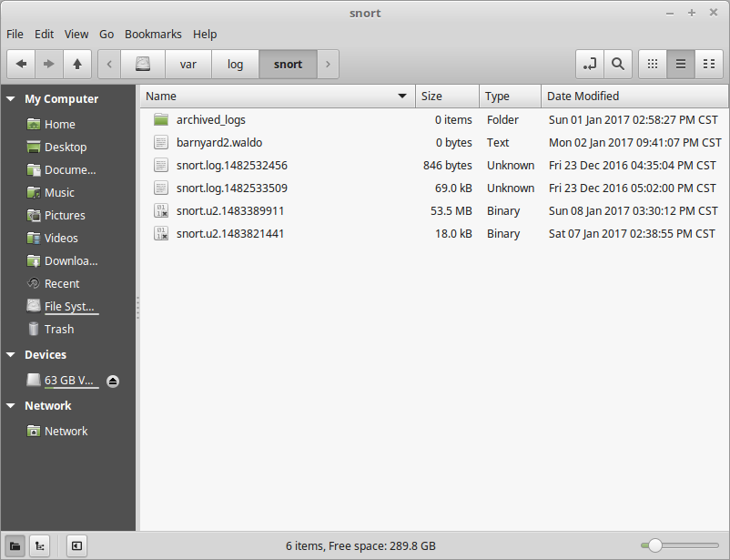The height and width of the screenshot is (560, 730).
Task: Switch to compact view
Action: [708, 64]
